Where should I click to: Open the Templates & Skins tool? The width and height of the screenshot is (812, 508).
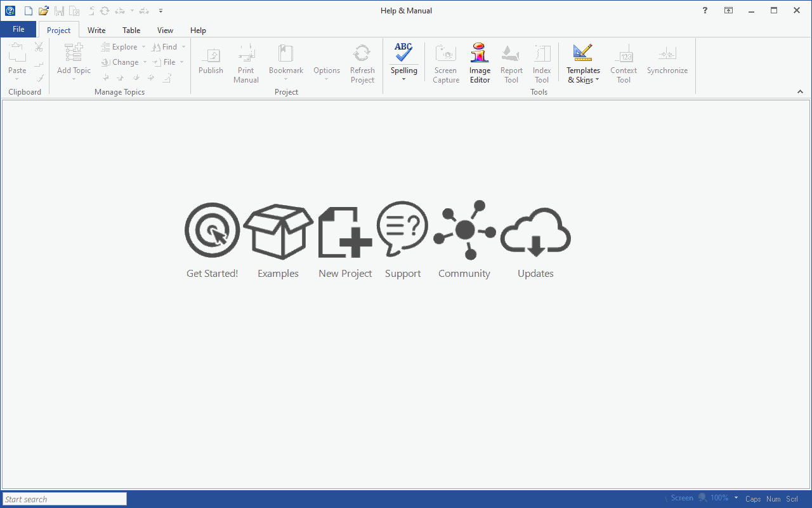point(583,63)
